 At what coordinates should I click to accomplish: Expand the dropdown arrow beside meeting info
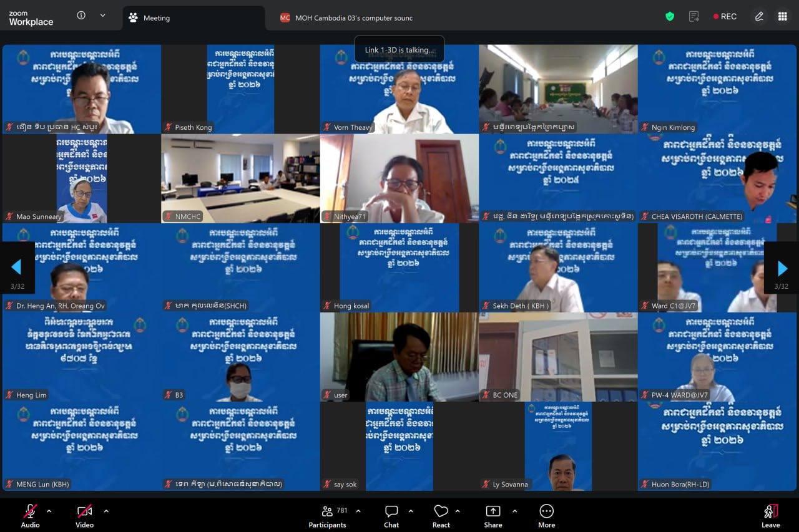click(102, 16)
